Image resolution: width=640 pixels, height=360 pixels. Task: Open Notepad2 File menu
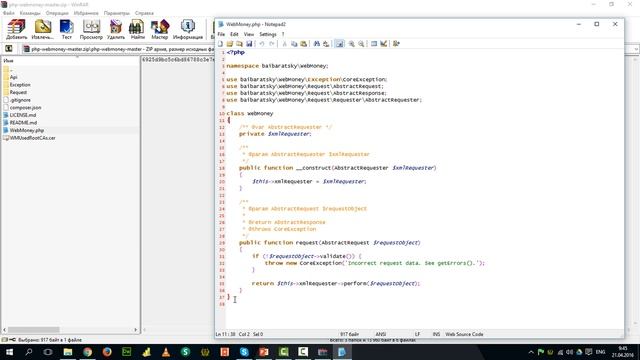pos(221,34)
